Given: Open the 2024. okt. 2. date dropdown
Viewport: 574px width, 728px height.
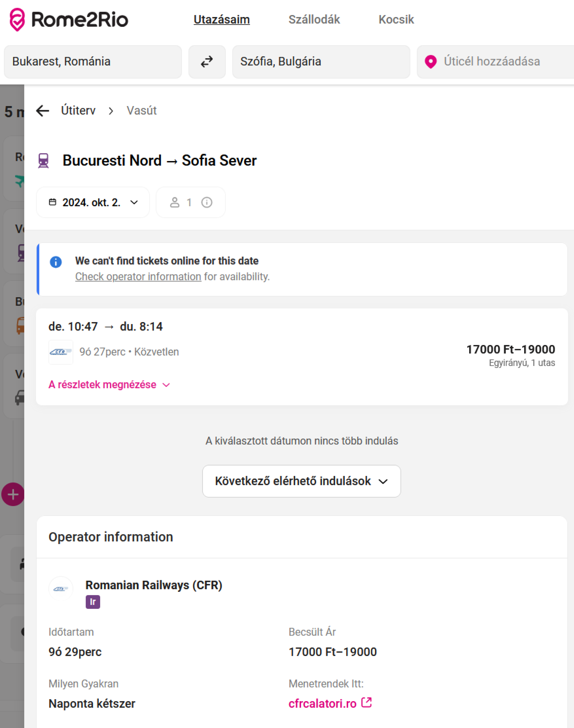Looking at the screenshot, I should (93, 203).
